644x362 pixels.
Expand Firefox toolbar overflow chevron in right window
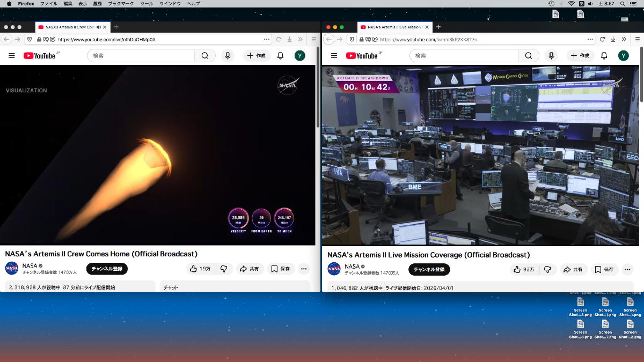click(624, 39)
